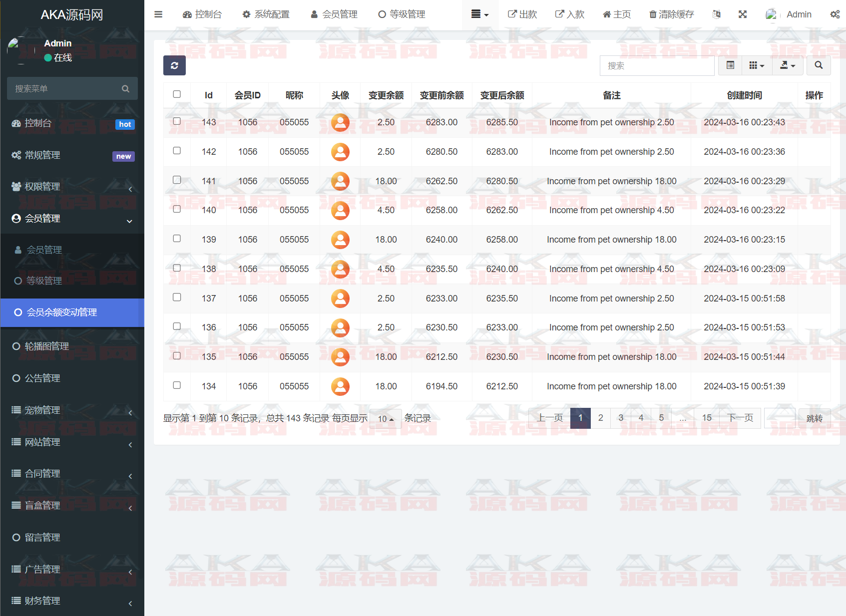846x616 pixels.
Task: Select the checkbox for record 142
Action: [177, 151]
